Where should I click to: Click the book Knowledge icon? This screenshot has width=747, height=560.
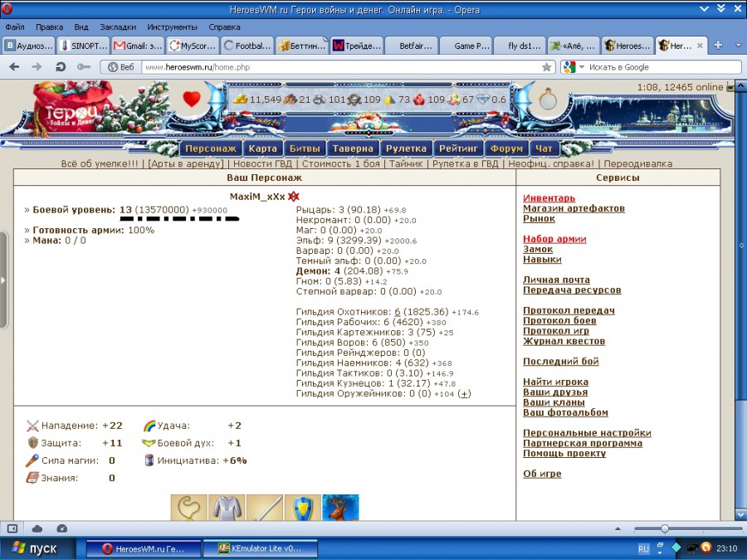[32, 478]
